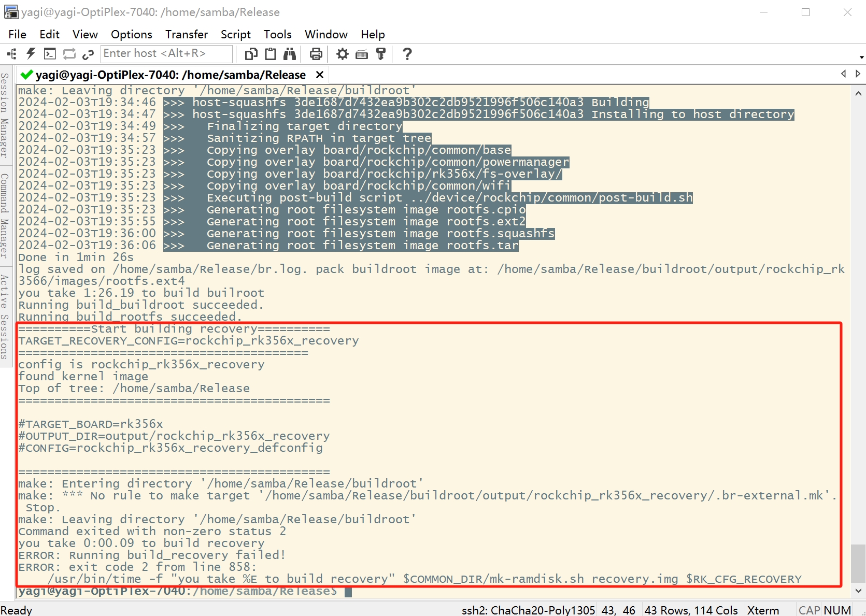Image resolution: width=866 pixels, height=616 pixels.
Task: Click '#CONFIG=rockchip_rk356x_recovery_defconfig' line
Action: point(171,448)
